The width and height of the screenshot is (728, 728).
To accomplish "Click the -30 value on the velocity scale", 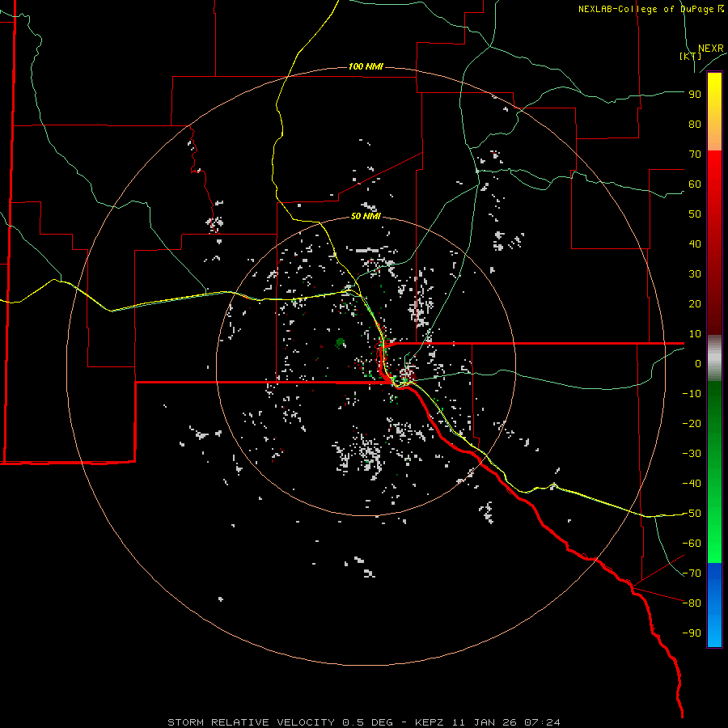I will click(x=692, y=454).
